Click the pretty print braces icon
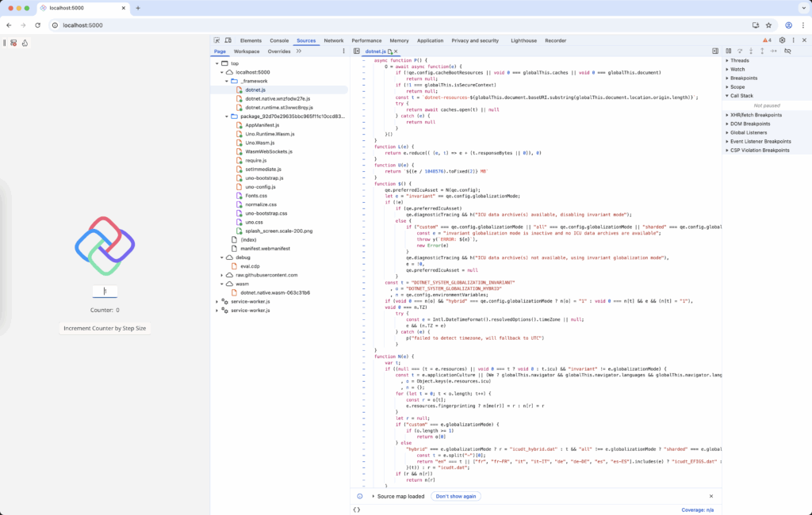Image resolution: width=812 pixels, height=515 pixels. click(357, 509)
